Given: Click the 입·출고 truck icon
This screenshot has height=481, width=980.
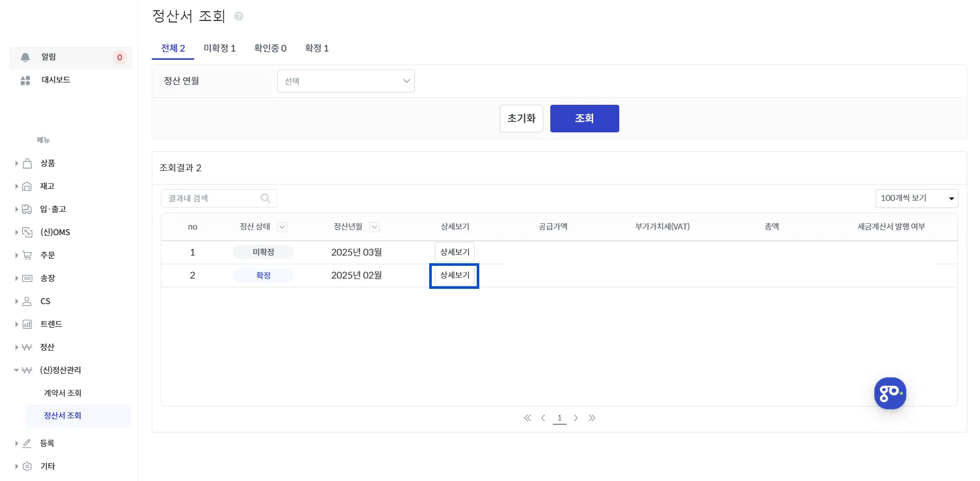Looking at the screenshot, I should [27, 209].
